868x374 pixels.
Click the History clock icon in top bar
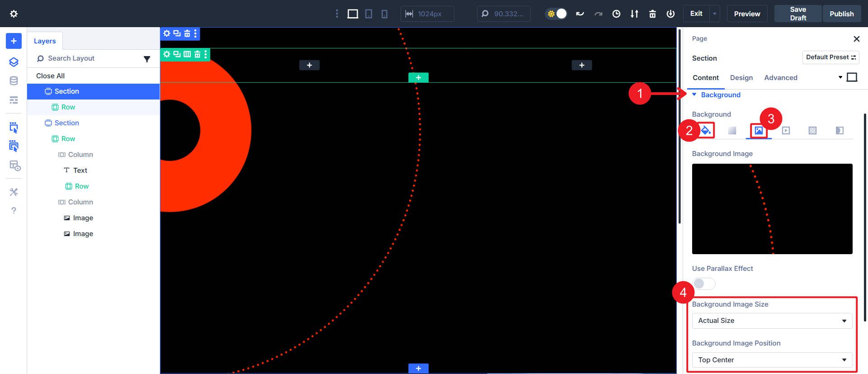(616, 14)
